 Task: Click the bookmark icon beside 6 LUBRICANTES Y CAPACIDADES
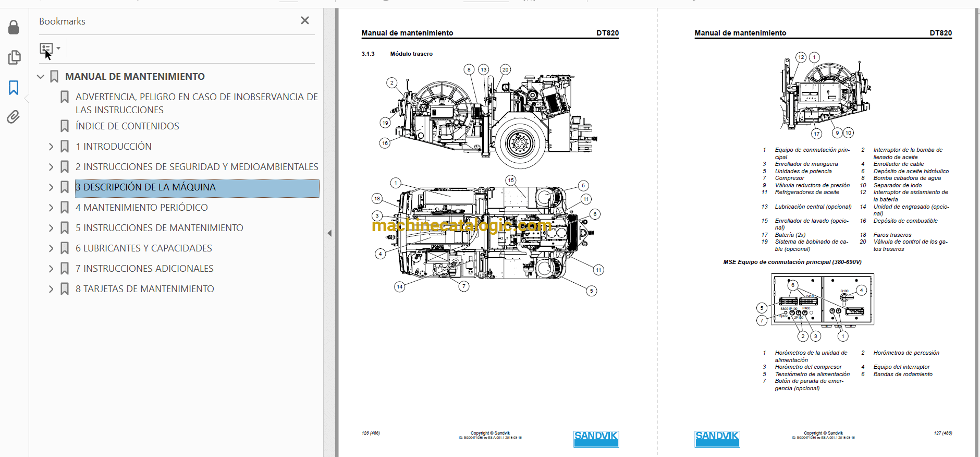65,248
